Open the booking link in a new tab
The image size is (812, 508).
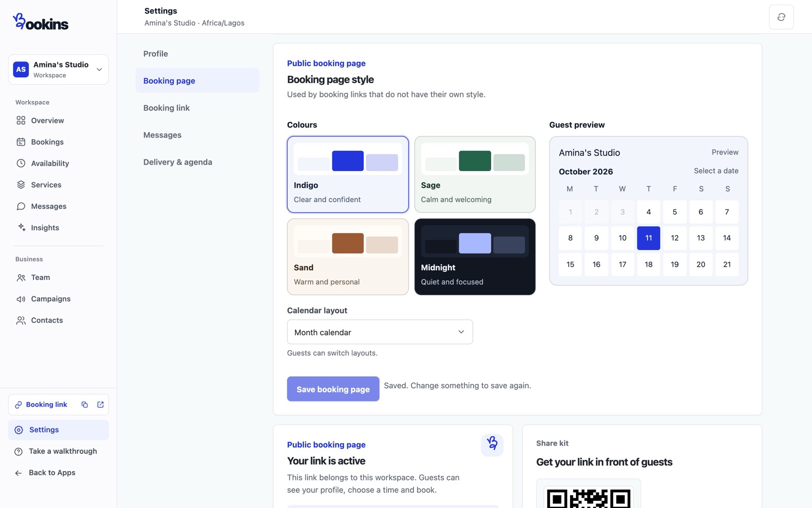tap(100, 404)
